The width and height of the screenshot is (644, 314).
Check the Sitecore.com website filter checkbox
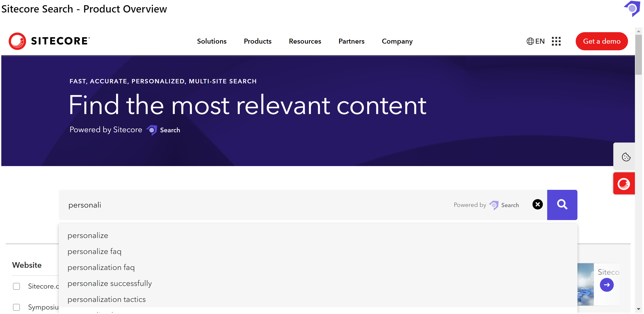pos(16,286)
